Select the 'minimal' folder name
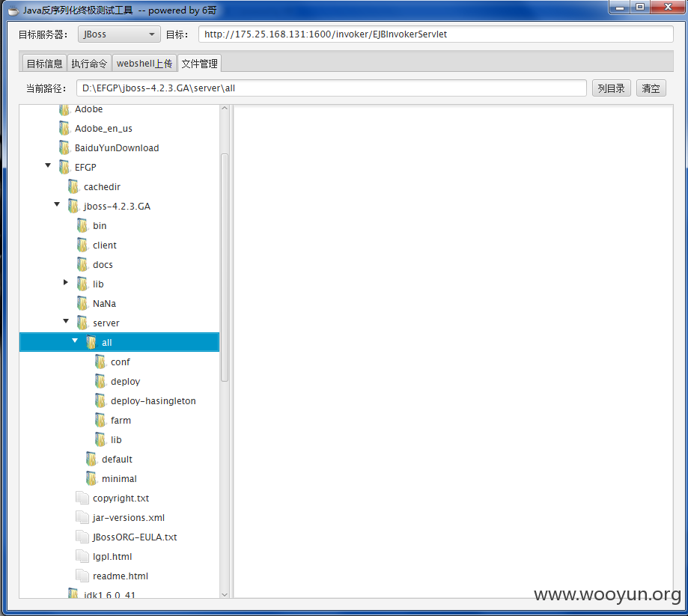This screenshot has height=616, width=688. click(x=119, y=479)
